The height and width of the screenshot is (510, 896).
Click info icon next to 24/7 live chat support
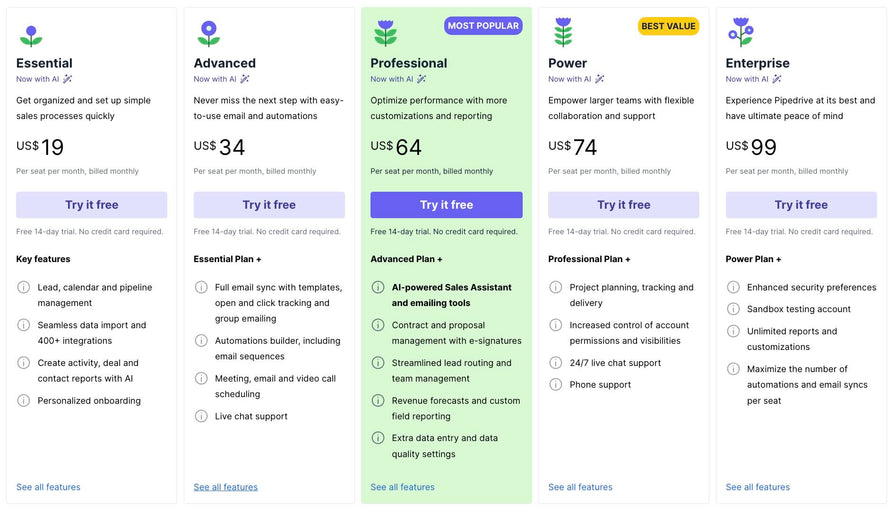point(556,363)
